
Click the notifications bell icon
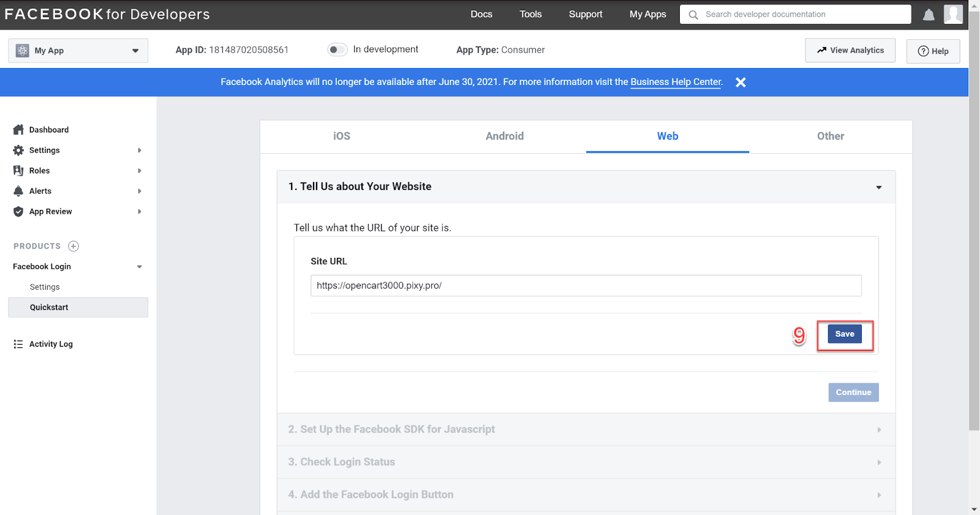tap(929, 15)
